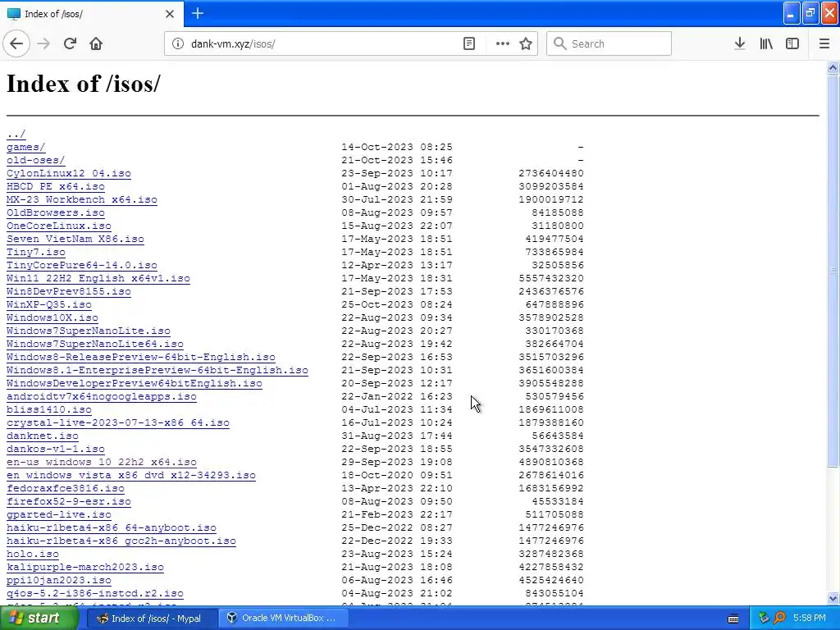Toggle reader view in address bar
The image size is (840, 630).
pos(468,43)
